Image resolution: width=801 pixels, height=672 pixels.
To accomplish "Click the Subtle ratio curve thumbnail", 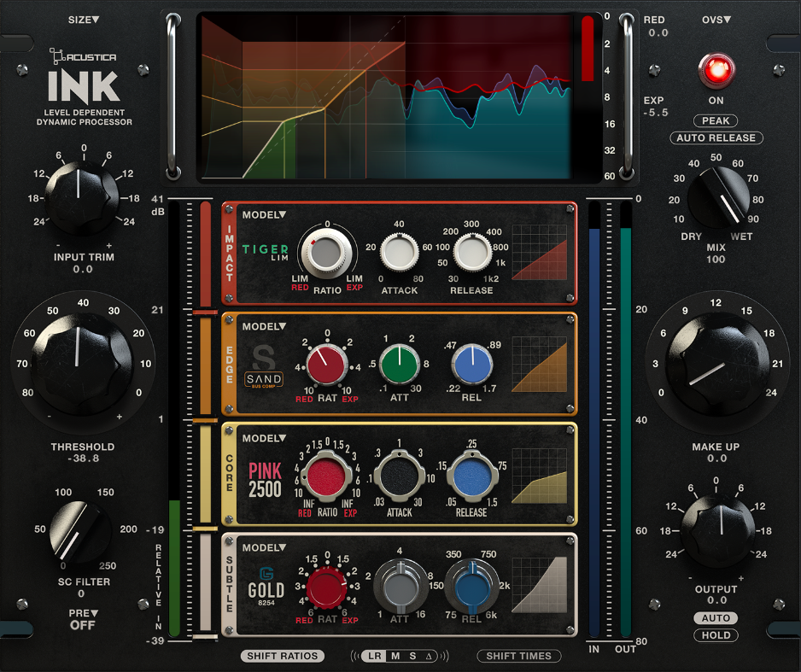I will (x=540, y=585).
